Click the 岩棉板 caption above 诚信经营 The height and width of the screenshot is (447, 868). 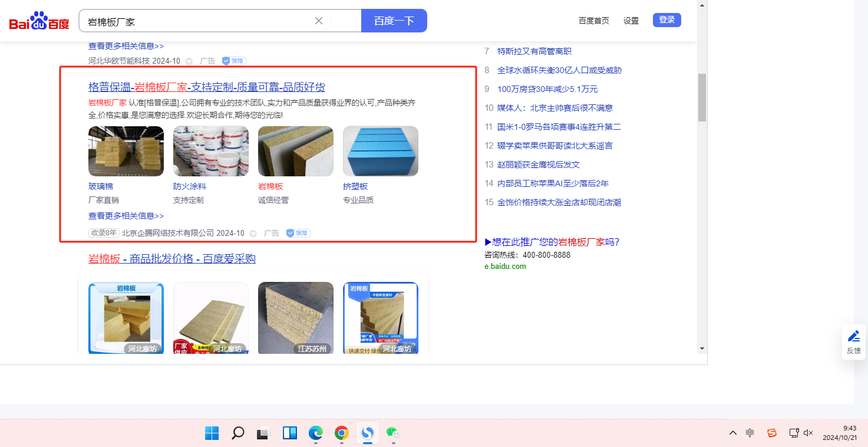coord(270,186)
